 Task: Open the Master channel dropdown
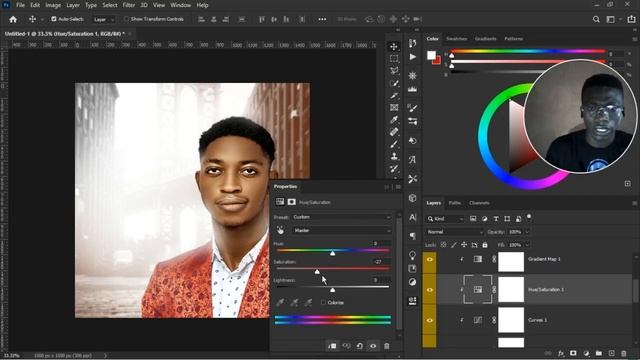tap(342, 231)
